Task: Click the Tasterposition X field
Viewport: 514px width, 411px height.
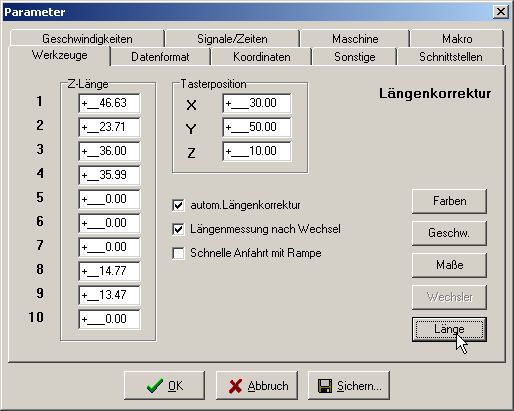Action: tap(257, 103)
